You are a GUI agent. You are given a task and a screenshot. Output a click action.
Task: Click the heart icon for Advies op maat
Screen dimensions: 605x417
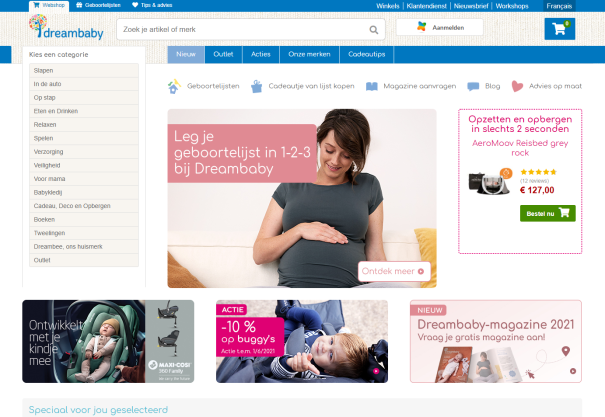point(517,86)
